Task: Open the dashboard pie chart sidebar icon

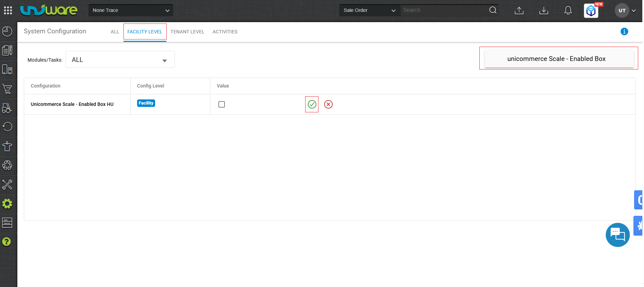Action: coord(7,31)
